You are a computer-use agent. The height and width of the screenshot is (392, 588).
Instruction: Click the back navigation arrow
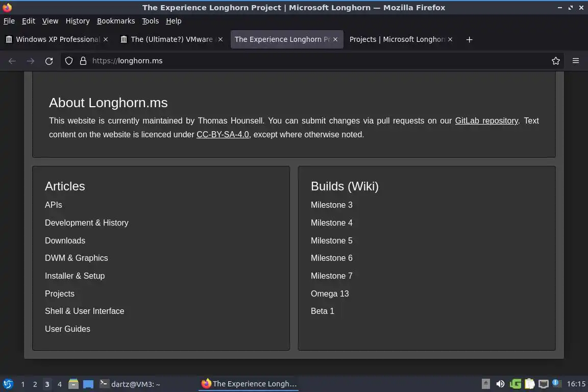12,61
